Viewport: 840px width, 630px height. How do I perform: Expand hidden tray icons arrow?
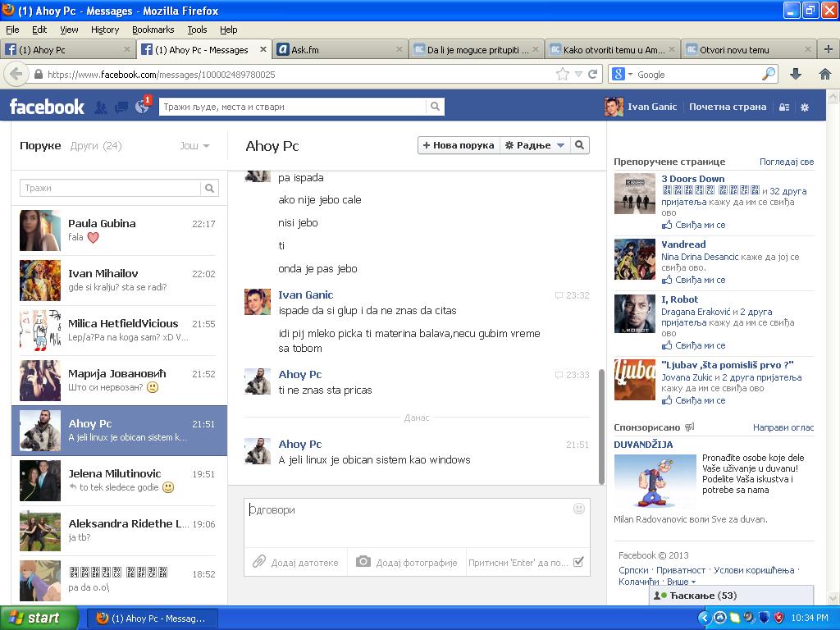point(704,618)
